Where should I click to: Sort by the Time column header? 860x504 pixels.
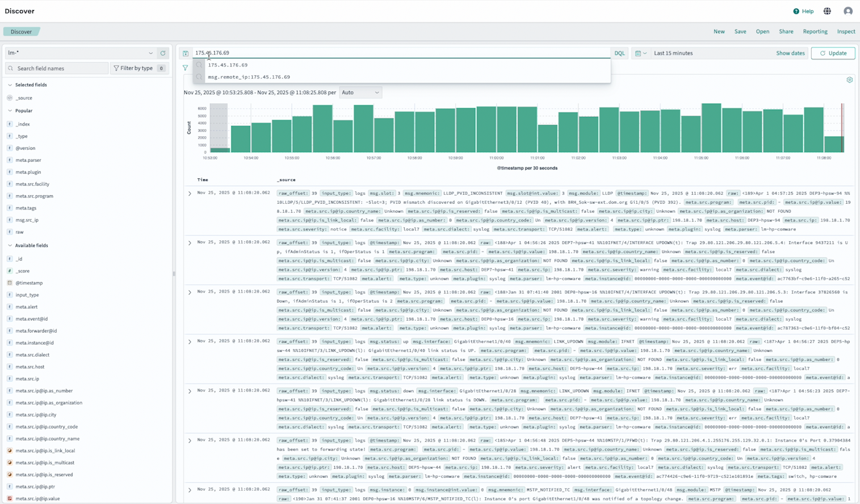(203, 180)
